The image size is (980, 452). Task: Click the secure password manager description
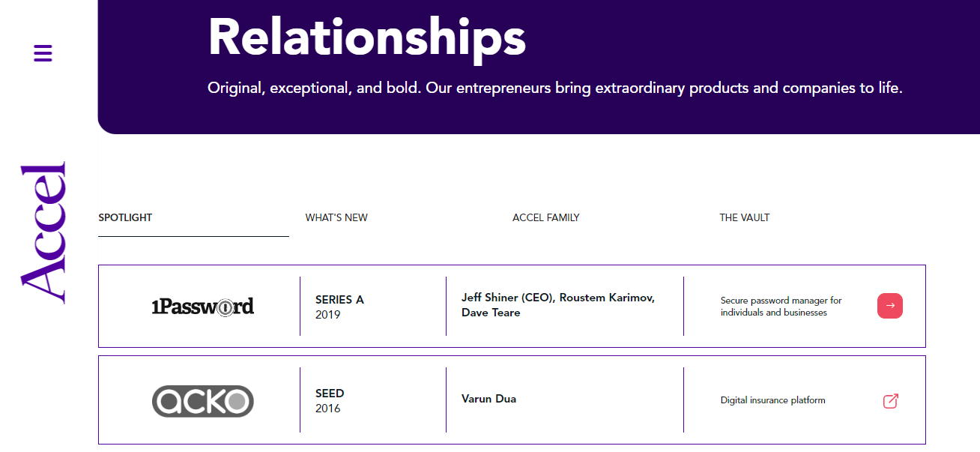(x=781, y=306)
